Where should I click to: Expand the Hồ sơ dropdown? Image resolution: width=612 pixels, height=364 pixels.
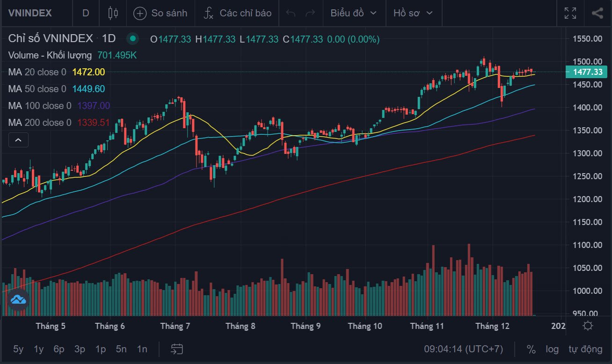click(413, 13)
